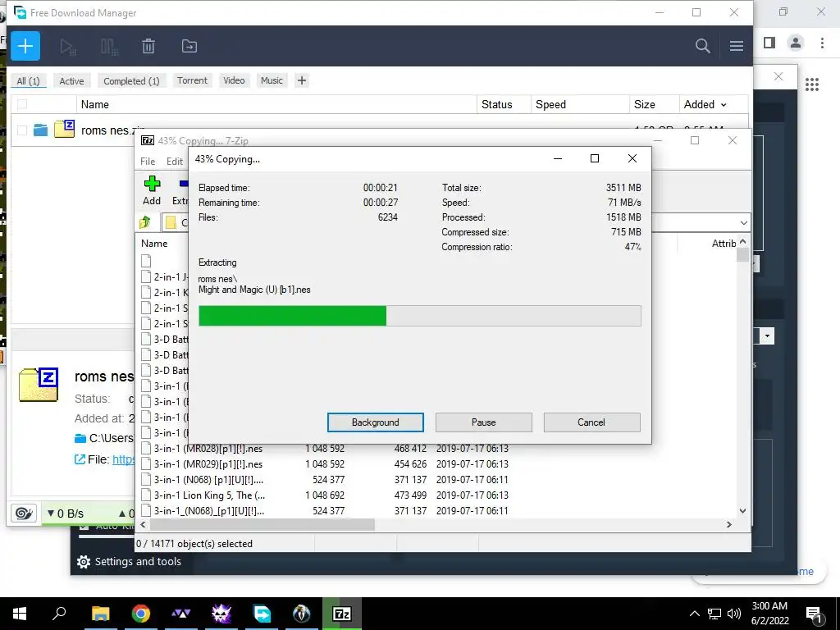This screenshot has width=840, height=630.
Task: Tick checkbox for roms nes.zip row
Action: [22, 130]
